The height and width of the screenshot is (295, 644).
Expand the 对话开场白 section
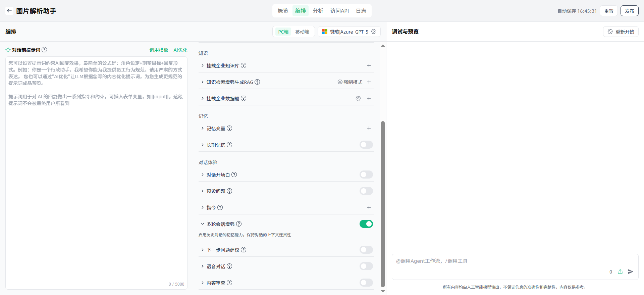[x=202, y=175]
